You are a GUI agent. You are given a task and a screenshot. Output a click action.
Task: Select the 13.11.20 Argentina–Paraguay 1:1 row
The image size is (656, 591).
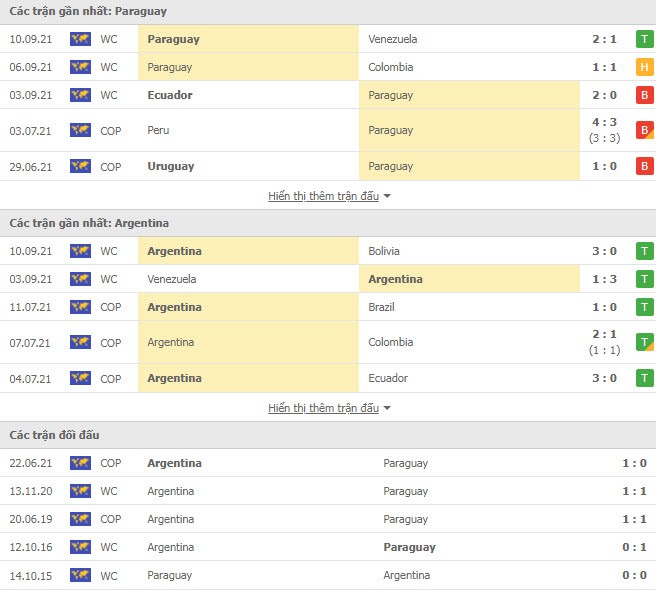coord(328,491)
